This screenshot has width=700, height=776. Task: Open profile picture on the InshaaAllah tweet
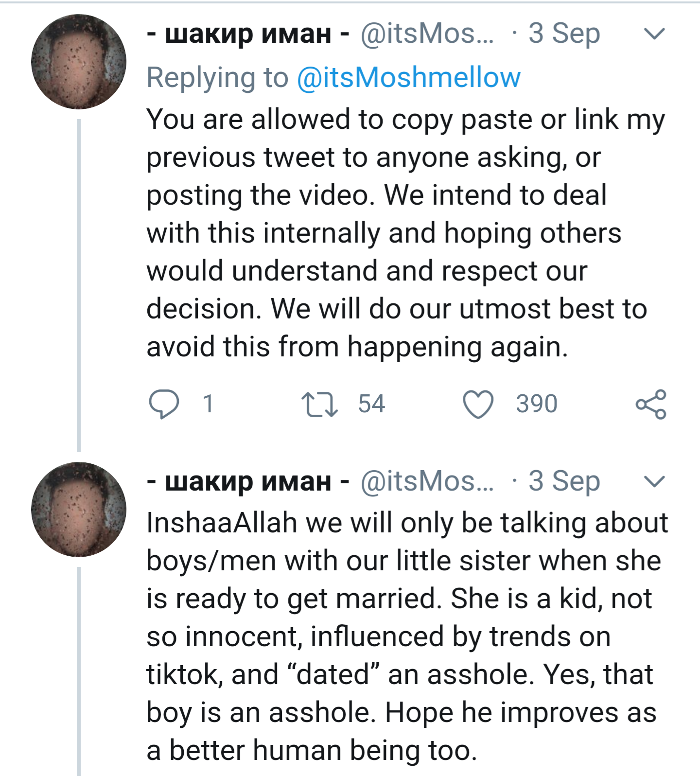click(79, 509)
